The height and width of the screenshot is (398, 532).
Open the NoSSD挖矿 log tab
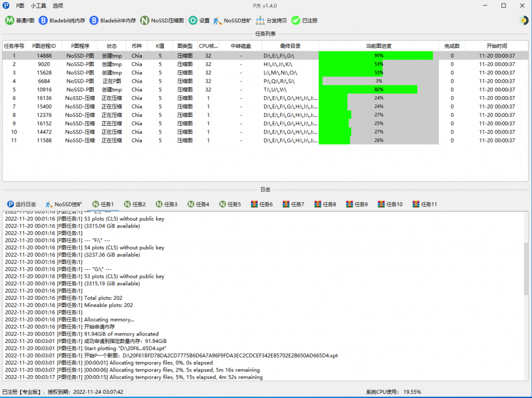coord(63,204)
